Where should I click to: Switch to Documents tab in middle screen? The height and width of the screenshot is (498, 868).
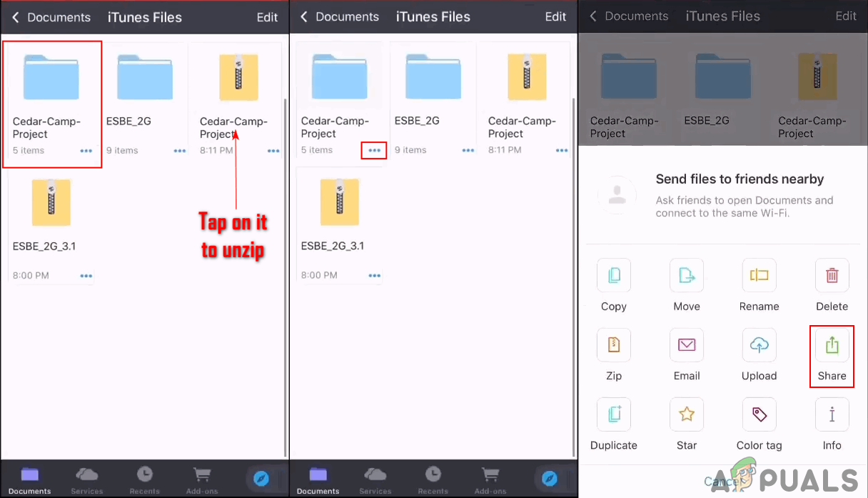(x=318, y=479)
